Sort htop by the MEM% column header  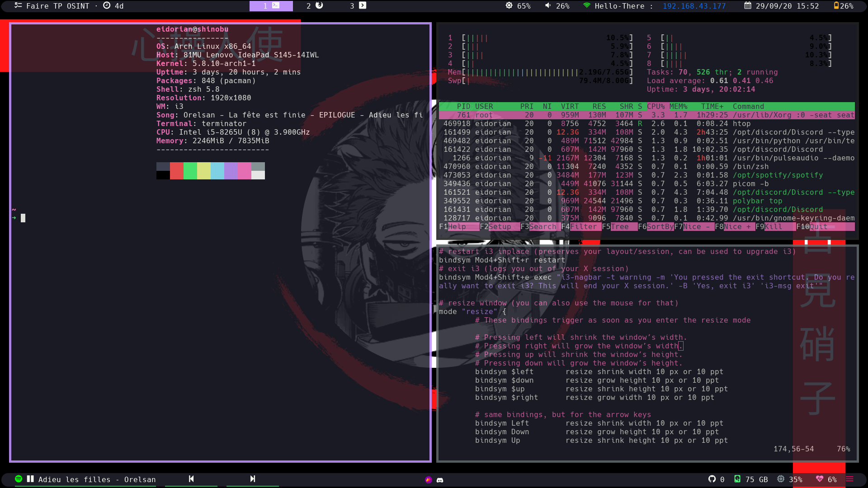(678, 107)
